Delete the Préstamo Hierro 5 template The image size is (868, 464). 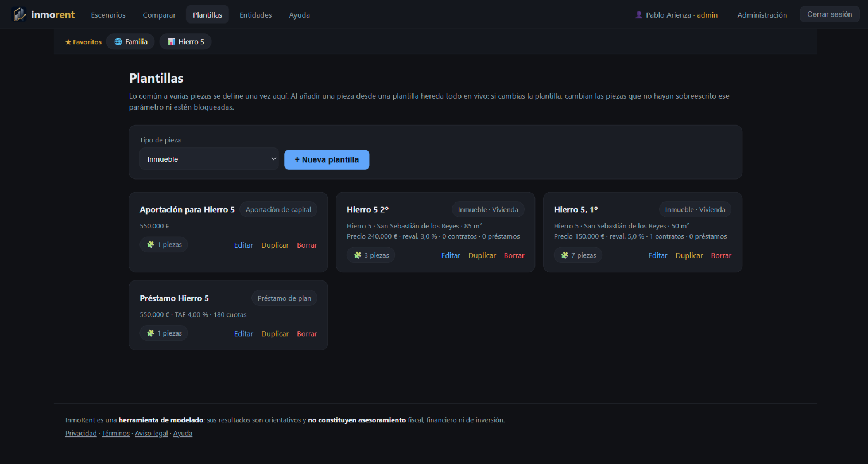point(307,334)
